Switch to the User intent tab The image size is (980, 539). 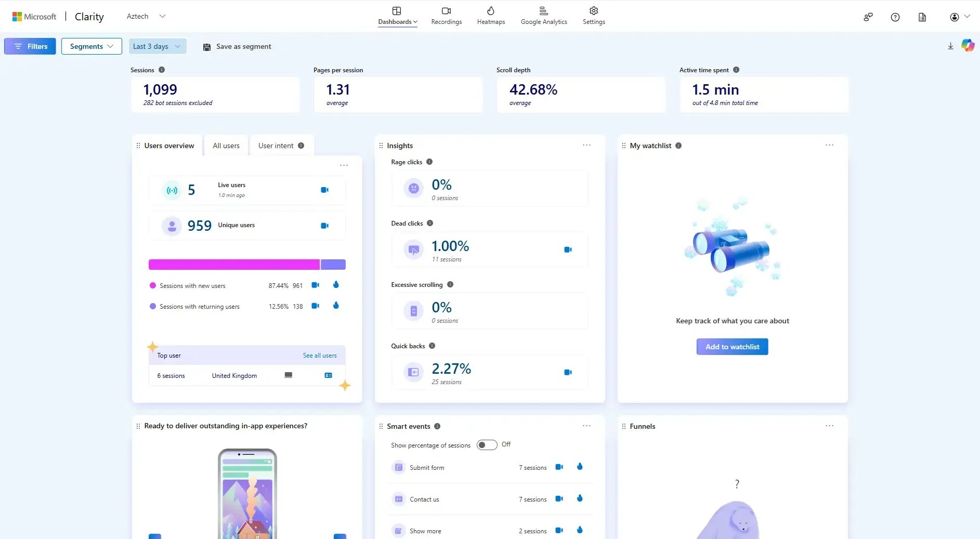276,146
